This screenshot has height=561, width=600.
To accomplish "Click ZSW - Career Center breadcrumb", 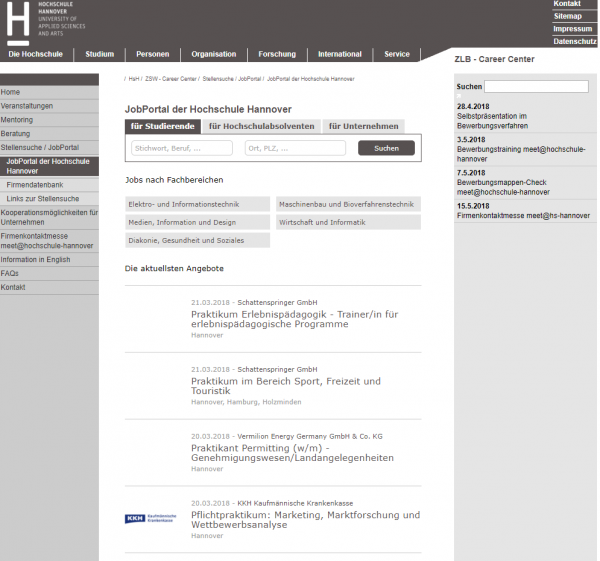I will click(x=171, y=79).
